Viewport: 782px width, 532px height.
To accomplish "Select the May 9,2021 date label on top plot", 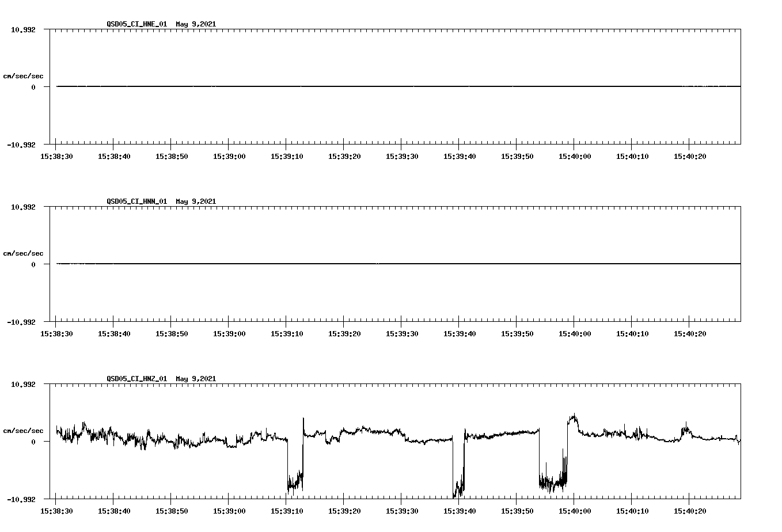I will click(x=196, y=24).
